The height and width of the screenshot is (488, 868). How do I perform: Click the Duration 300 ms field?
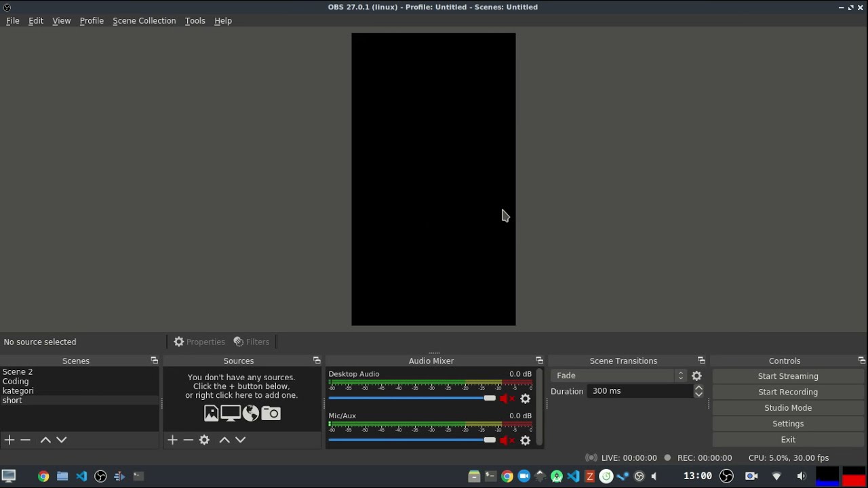click(640, 391)
